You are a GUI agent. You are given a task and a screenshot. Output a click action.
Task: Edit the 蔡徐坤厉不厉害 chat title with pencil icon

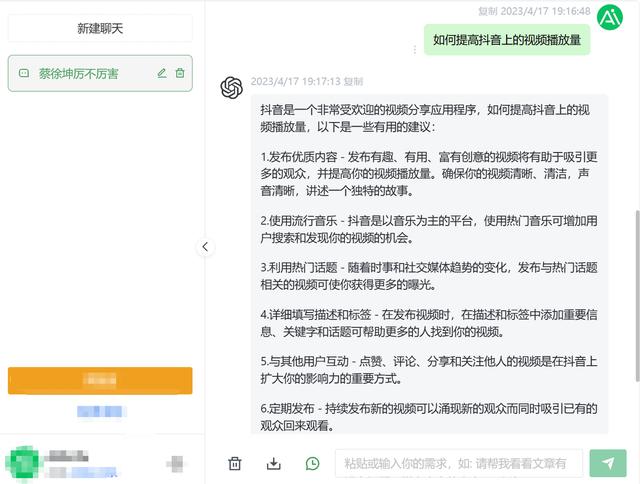click(x=162, y=73)
